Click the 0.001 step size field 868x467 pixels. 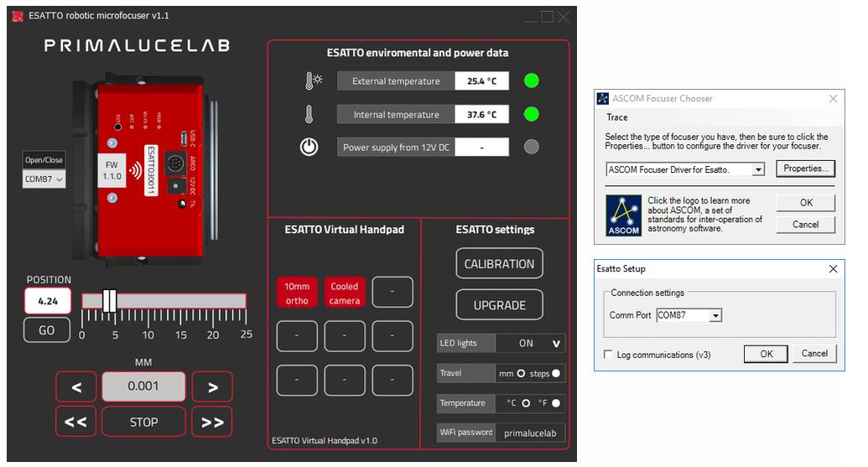point(144,387)
